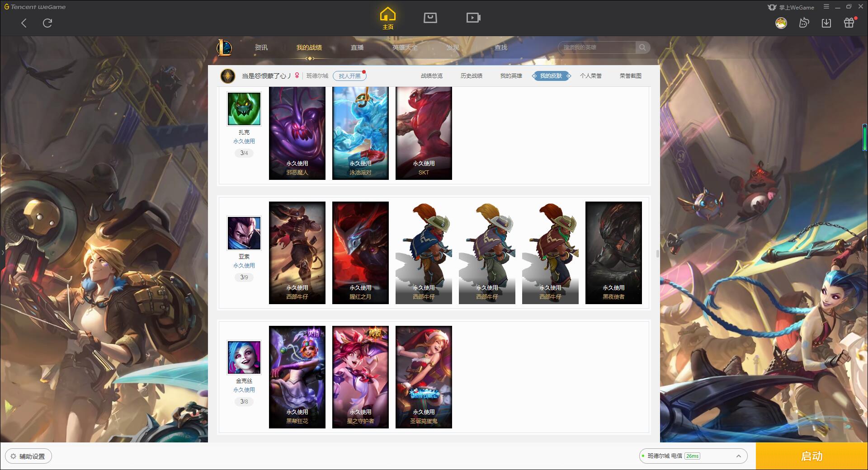Refresh the page with the reload icon
Image resolution: width=868 pixels, height=470 pixels.
click(47, 23)
